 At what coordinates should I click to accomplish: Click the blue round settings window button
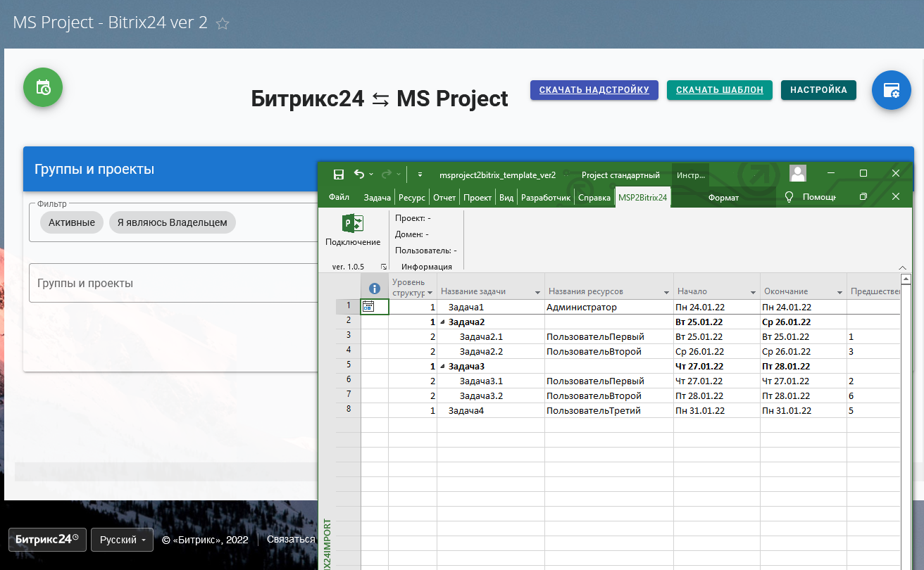891,91
